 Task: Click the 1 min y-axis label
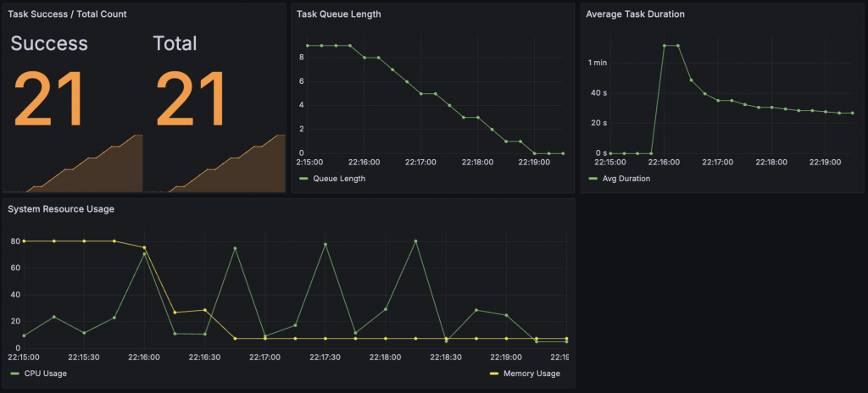point(598,63)
